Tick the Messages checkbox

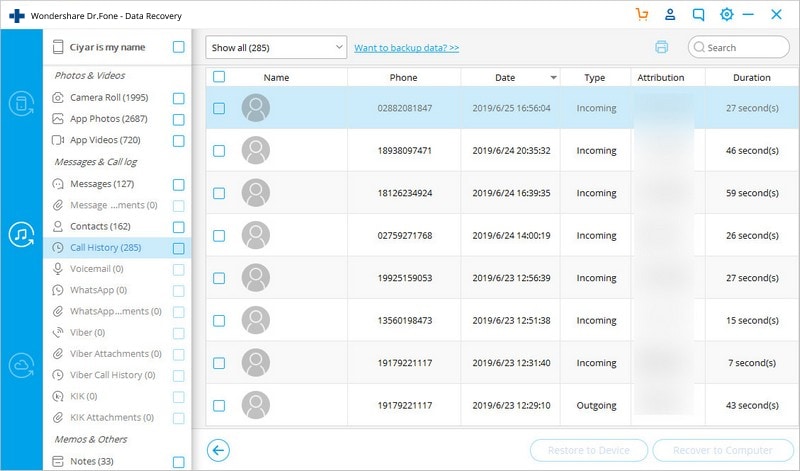(179, 185)
